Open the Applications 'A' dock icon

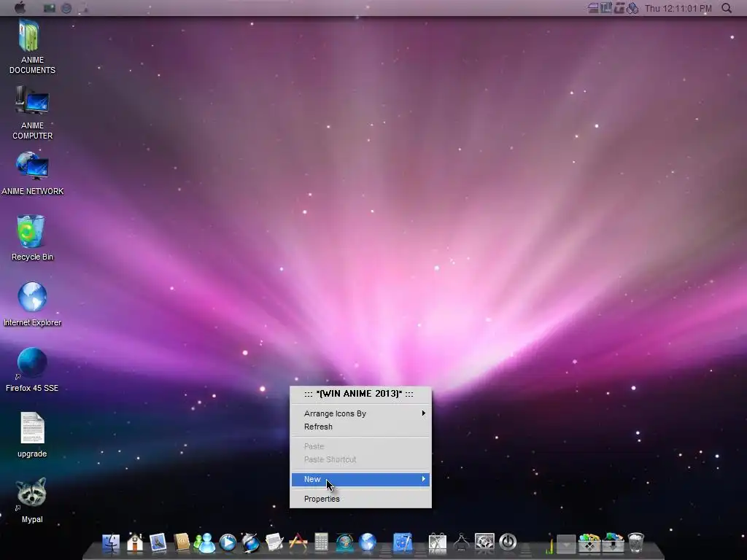tap(298, 542)
